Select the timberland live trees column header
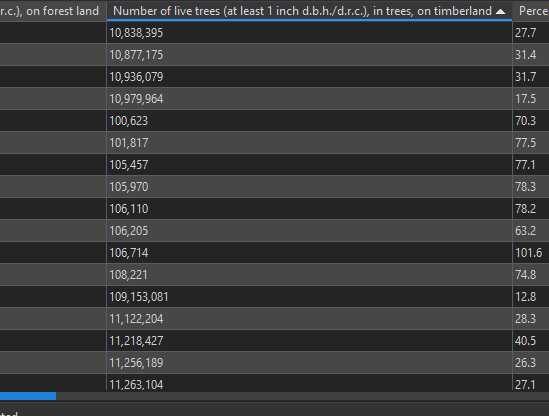Image resolution: width=549 pixels, height=416 pixels. 309,11
